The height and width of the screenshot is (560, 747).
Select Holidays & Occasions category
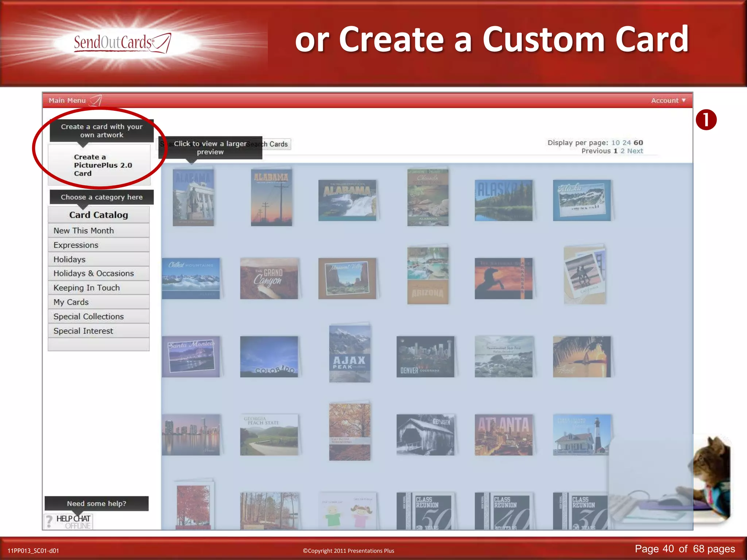99,273
